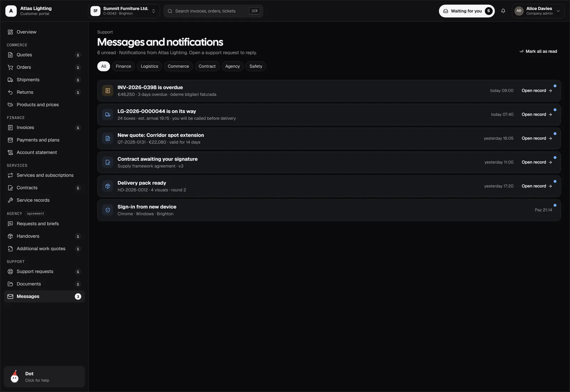
Task: Click the Delivery pack ready box icon
Action: [108, 186]
